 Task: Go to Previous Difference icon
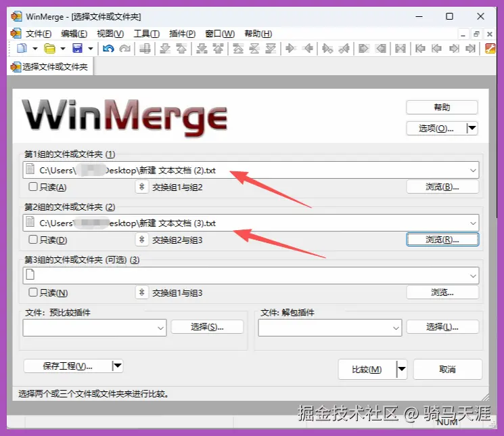181,49
